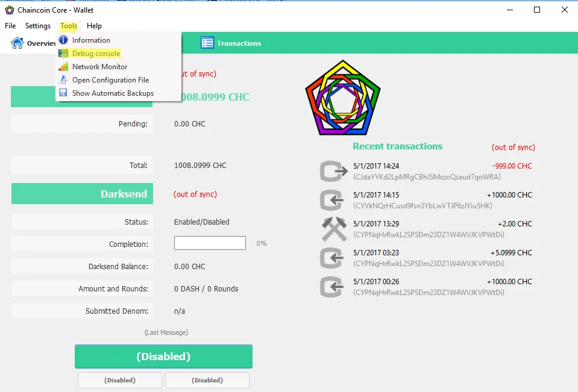Choose Information from Tools menu
Image resolution: width=578 pixels, height=392 pixels.
tap(118, 40)
